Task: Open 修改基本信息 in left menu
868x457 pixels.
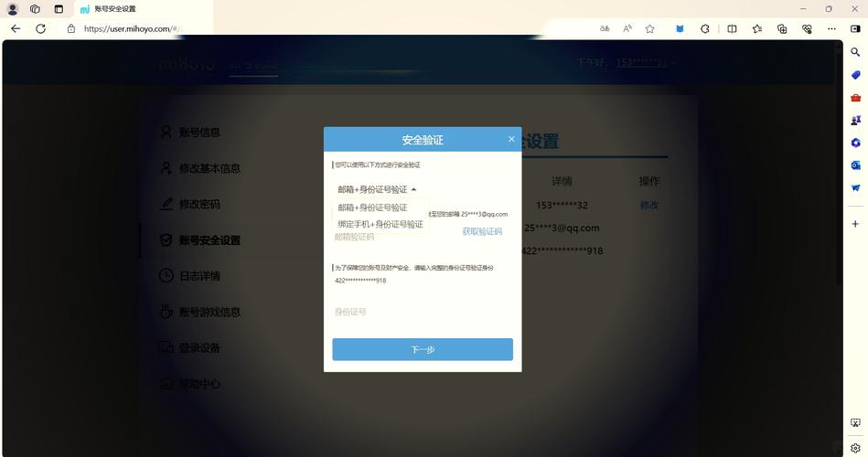Action: [x=200, y=168]
